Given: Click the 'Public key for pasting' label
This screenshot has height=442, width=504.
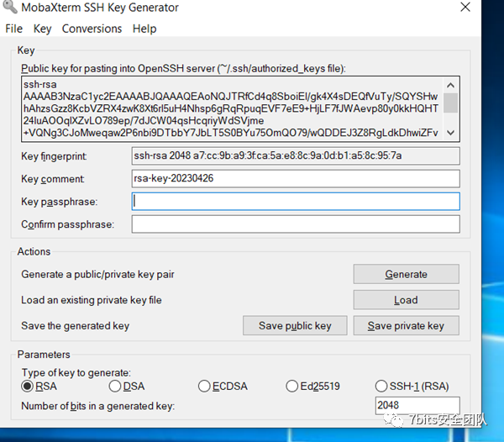Looking at the screenshot, I should pyautogui.click(x=183, y=68).
